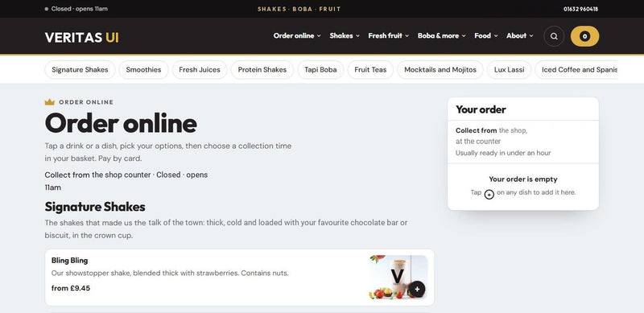Select the Iced Coffee and Spanish category pill
Viewport: 644px width, 313px height.
(576, 70)
